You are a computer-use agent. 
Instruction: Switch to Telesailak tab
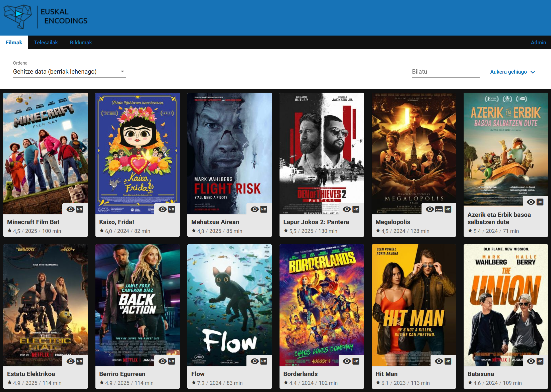46,42
